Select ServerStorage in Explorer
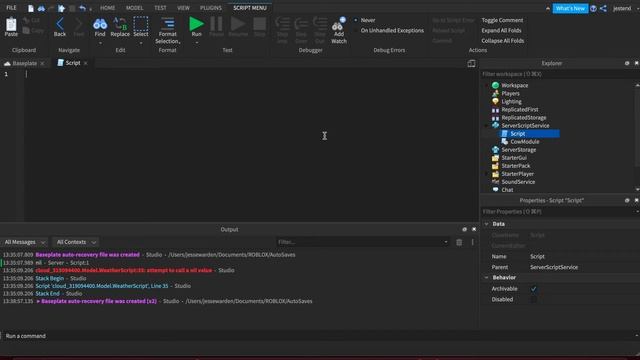Viewport: 640px width, 360px height. coord(519,150)
